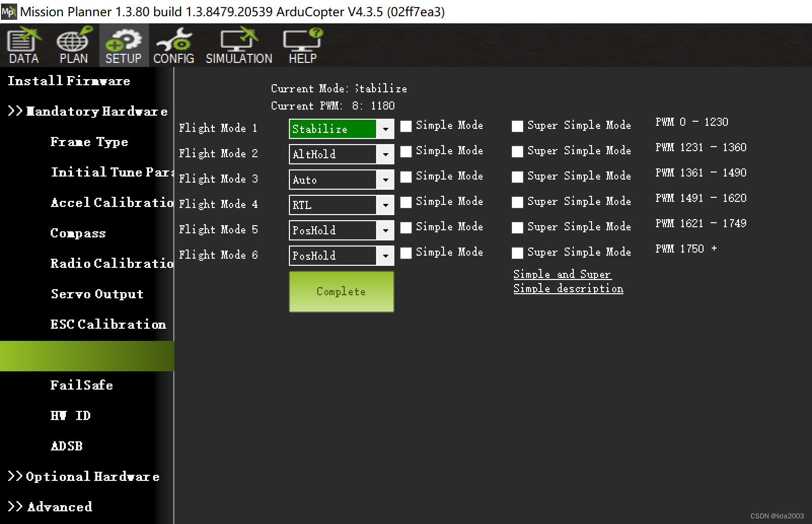This screenshot has width=812, height=524.
Task: Select ADSB in sidebar
Action: coord(66,446)
